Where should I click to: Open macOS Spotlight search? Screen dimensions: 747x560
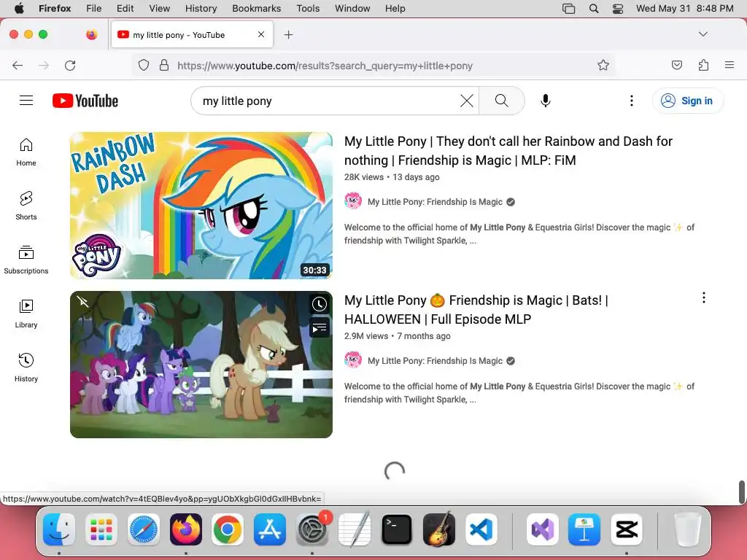point(594,8)
